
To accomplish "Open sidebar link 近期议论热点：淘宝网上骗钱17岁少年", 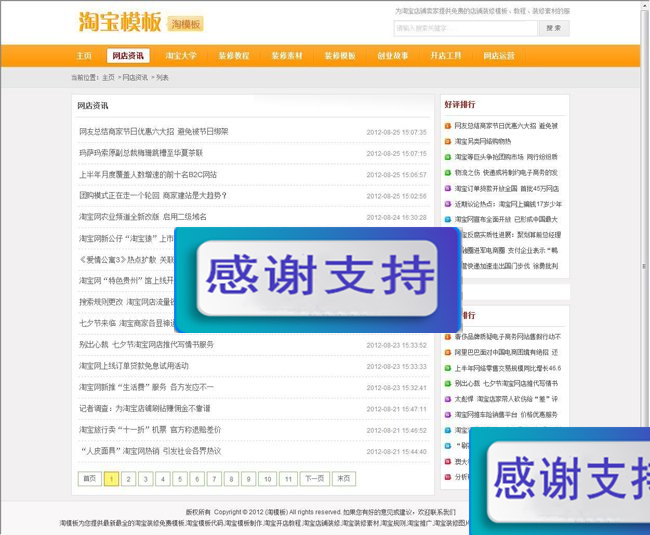I will coord(508,204).
